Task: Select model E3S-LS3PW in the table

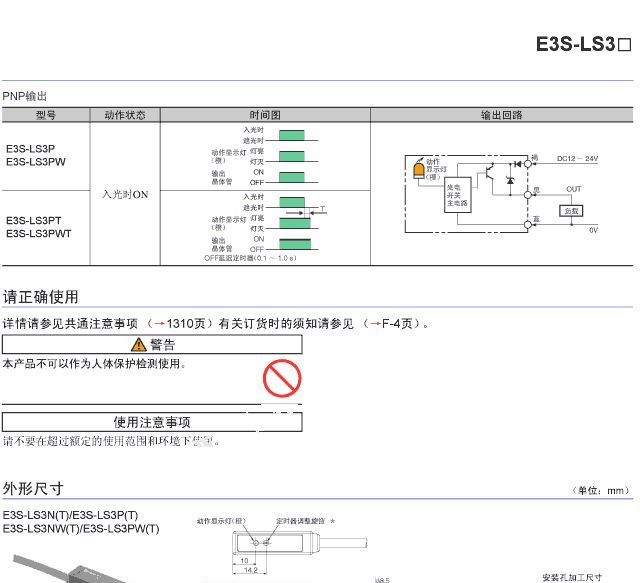Action: click(36, 162)
